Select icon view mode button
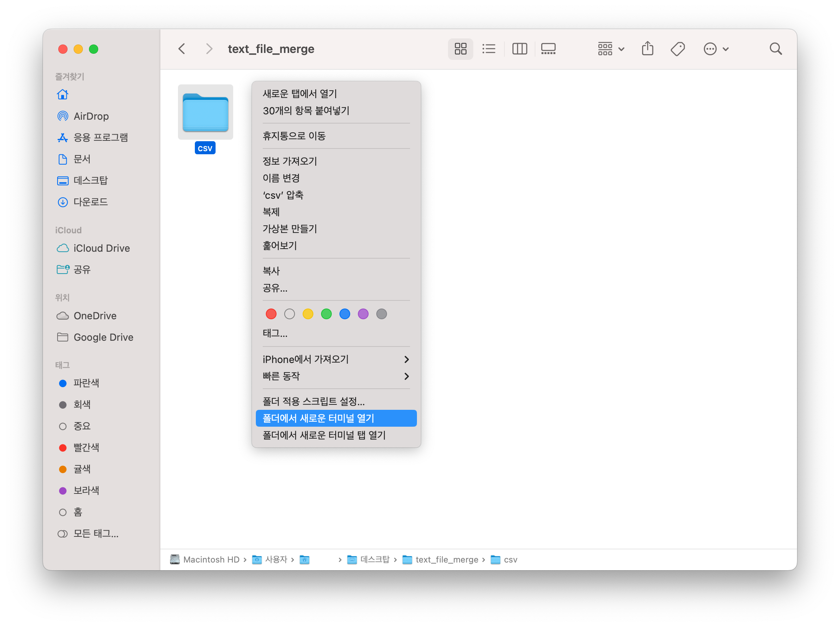This screenshot has height=627, width=840. coord(460,49)
